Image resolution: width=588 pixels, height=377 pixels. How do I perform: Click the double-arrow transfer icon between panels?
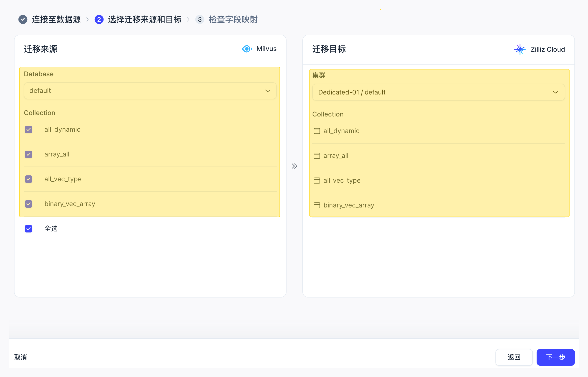pyautogui.click(x=294, y=166)
